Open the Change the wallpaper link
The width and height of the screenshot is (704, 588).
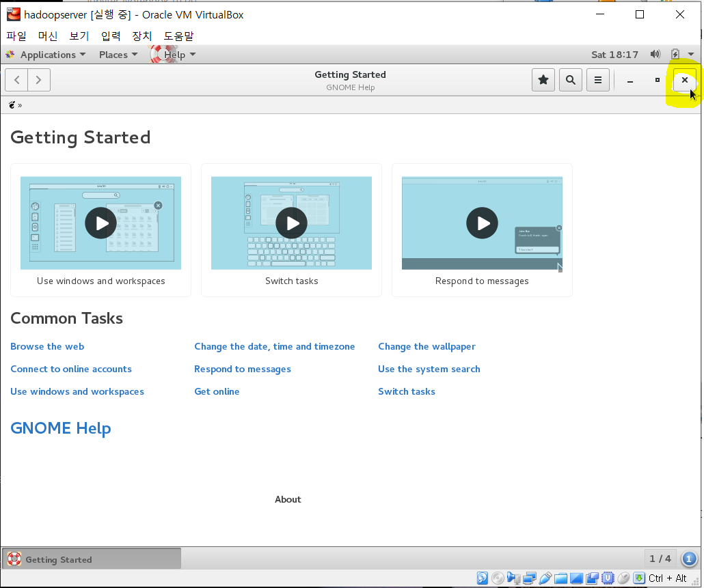[x=427, y=346]
